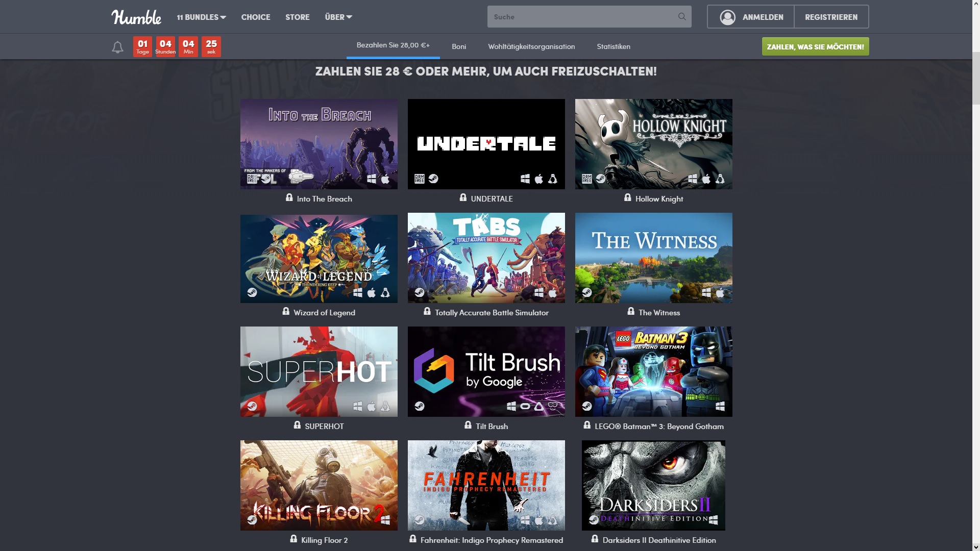Open the UNDERTALE title link
Image resolution: width=980 pixels, height=551 pixels.
click(x=492, y=199)
